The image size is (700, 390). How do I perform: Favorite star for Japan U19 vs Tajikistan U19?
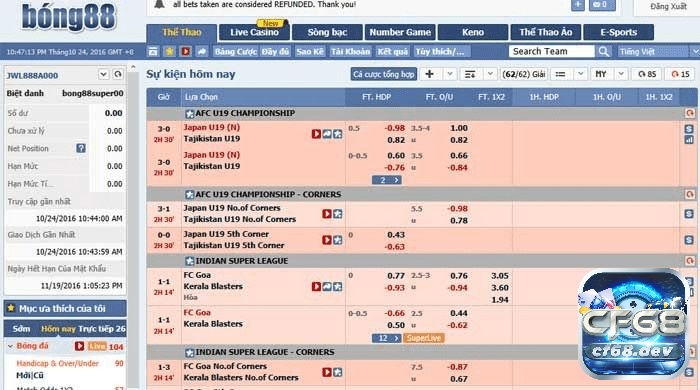click(x=338, y=133)
